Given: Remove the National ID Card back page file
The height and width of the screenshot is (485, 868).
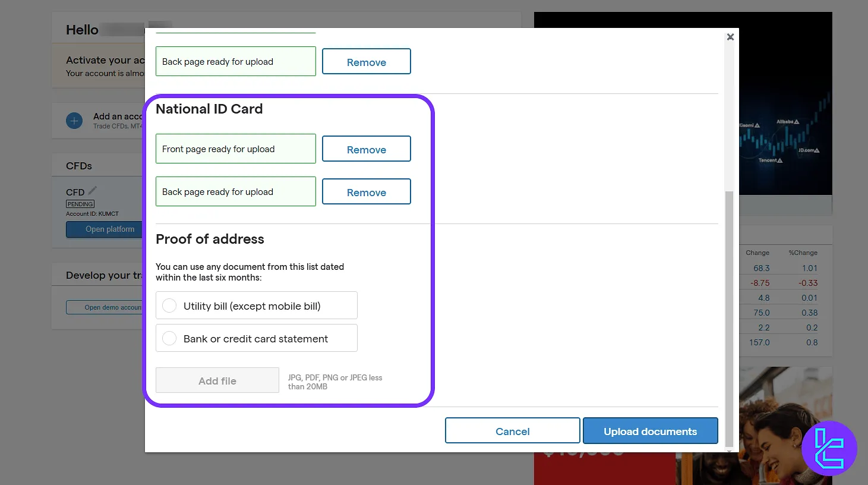Looking at the screenshot, I should (x=366, y=191).
